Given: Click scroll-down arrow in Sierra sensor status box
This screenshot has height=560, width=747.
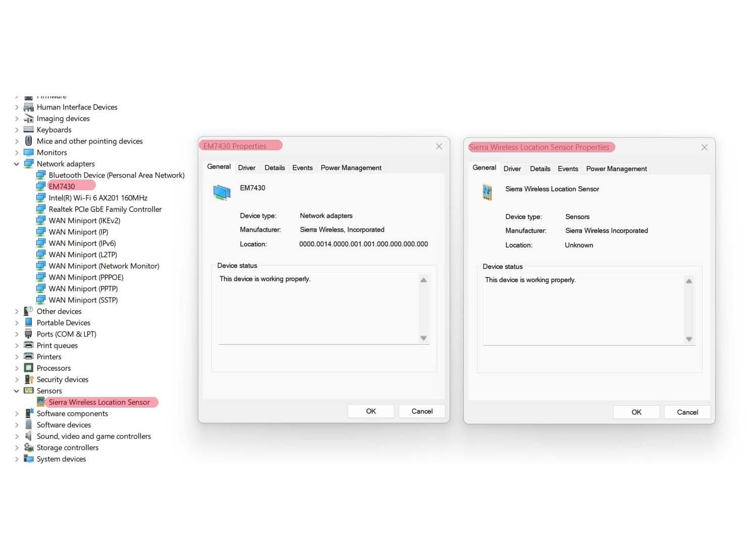Looking at the screenshot, I should (x=689, y=339).
